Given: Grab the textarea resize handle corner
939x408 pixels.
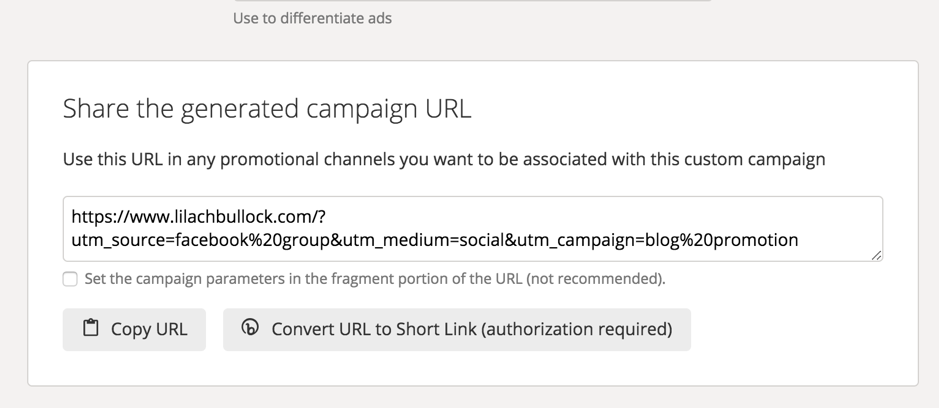Looking at the screenshot, I should pos(876,255).
